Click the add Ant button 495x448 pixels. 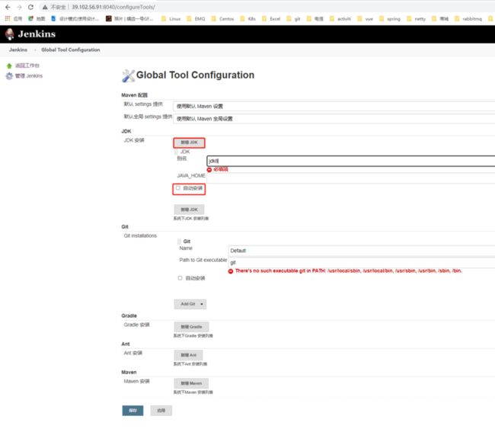click(x=188, y=355)
